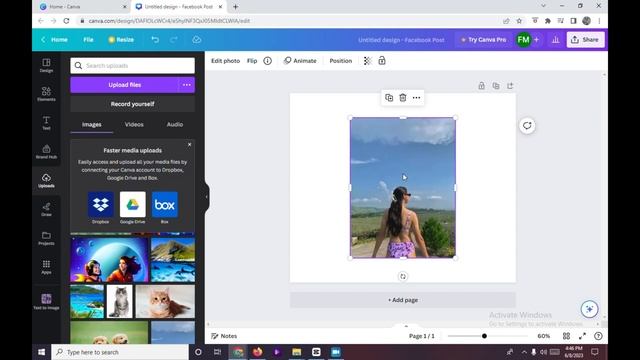Click the comment bubble icon beside canvas
The height and width of the screenshot is (360, 640).
coord(527,126)
